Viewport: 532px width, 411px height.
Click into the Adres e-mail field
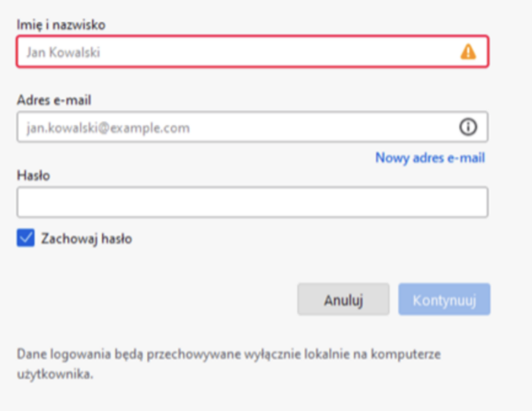point(231,128)
